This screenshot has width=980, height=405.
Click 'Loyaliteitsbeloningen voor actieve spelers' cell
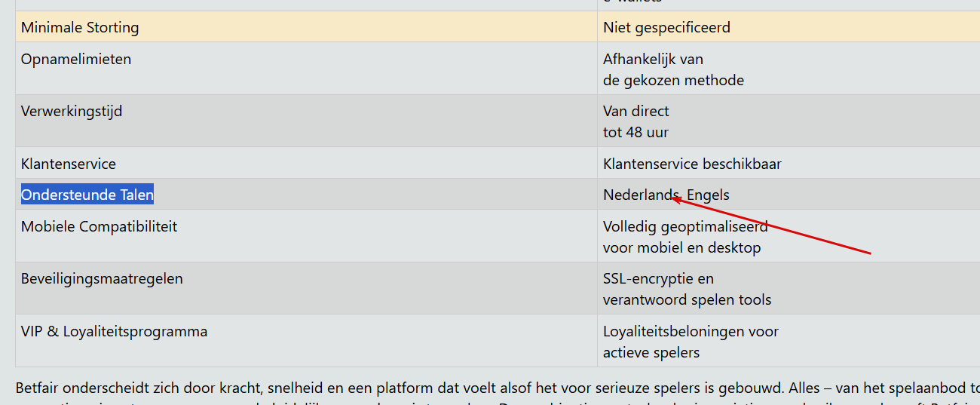pyautogui.click(x=691, y=342)
